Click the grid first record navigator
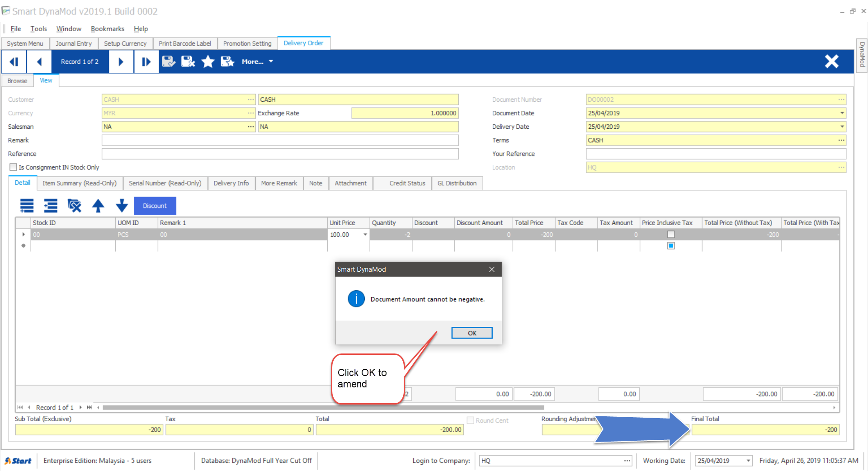Viewport: 868px width, 471px height. [20, 407]
